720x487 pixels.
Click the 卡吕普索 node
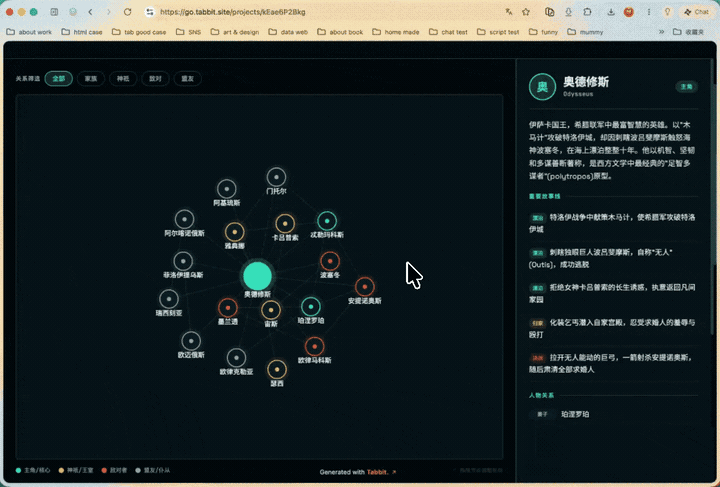click(x=285, y=224)
